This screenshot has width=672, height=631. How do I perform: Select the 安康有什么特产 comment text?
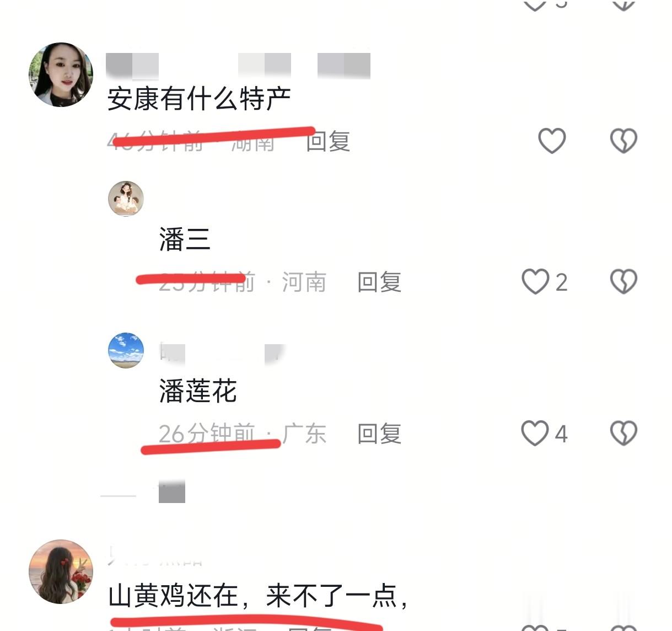click(x=199, y=99)
